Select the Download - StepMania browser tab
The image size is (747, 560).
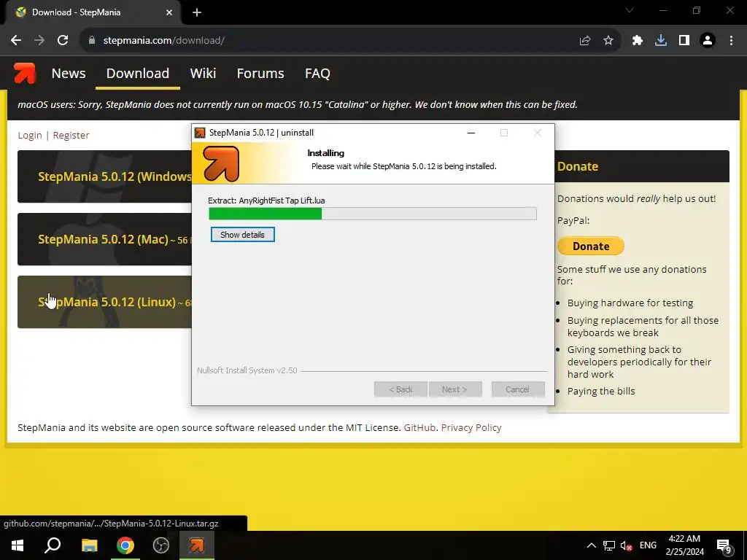coord(93,12)
